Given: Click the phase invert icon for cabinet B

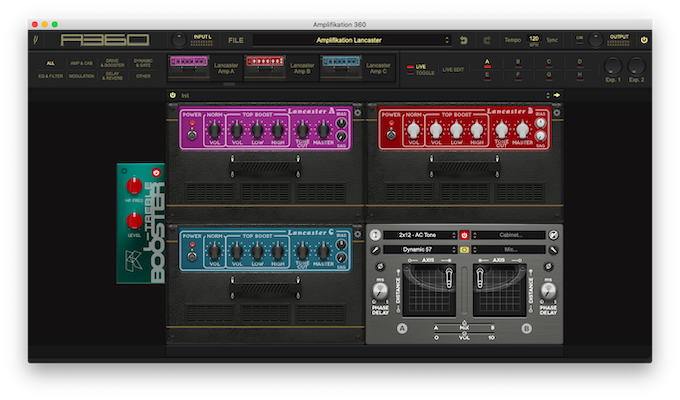Looking at the screenshot, I should (x=549, y=266).
